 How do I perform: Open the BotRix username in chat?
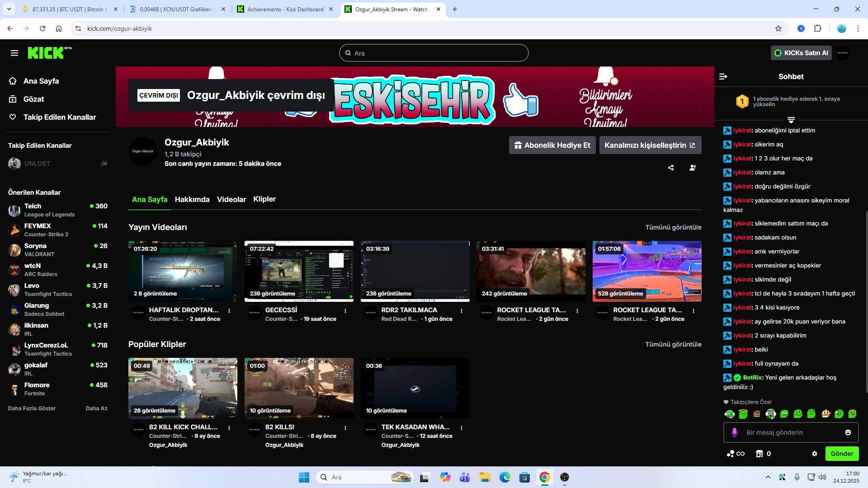tap(753, 378)
